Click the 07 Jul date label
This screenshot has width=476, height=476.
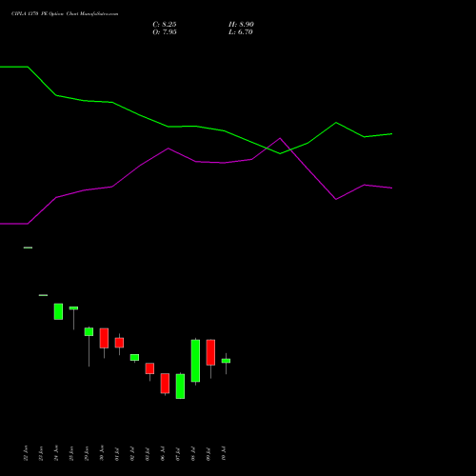coord(178,454)
